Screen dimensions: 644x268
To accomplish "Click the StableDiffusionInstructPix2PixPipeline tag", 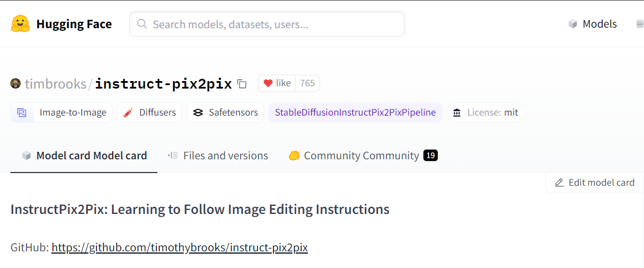I will [x=355, y=113].
